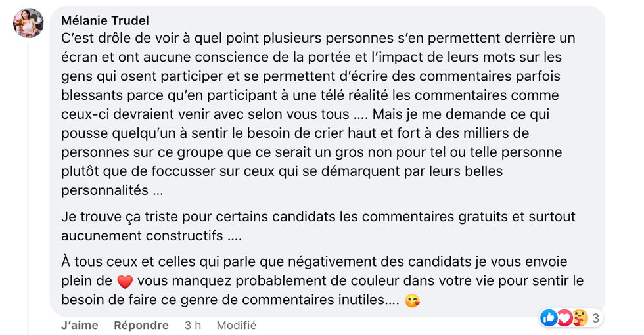Click the kissing face emoji ending the comment
This screenshot has height=335, width=644.
tap(413, 300)
